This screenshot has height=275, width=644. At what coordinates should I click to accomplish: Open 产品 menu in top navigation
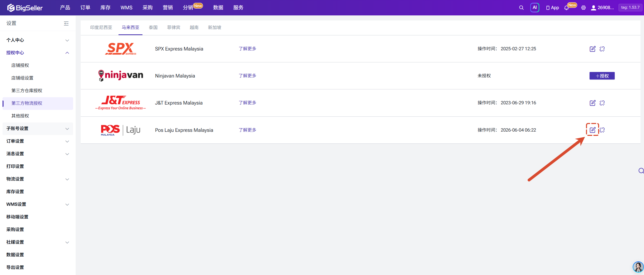[65, 8]
